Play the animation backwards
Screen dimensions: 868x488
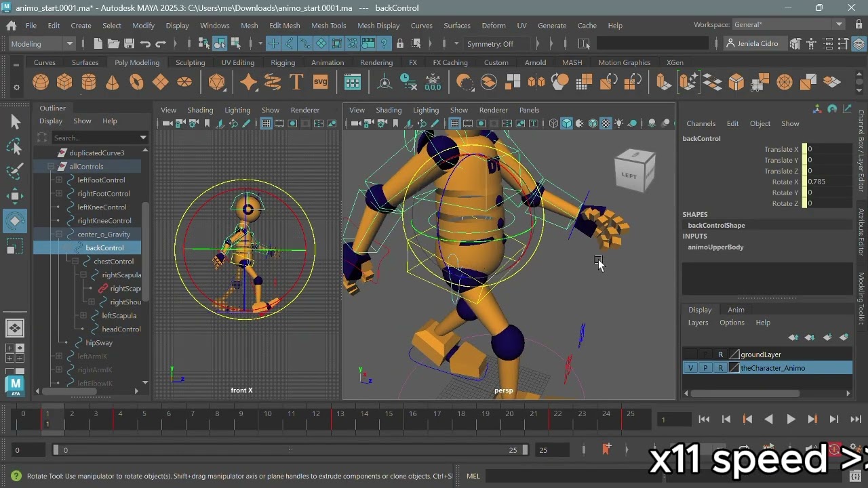769,420
